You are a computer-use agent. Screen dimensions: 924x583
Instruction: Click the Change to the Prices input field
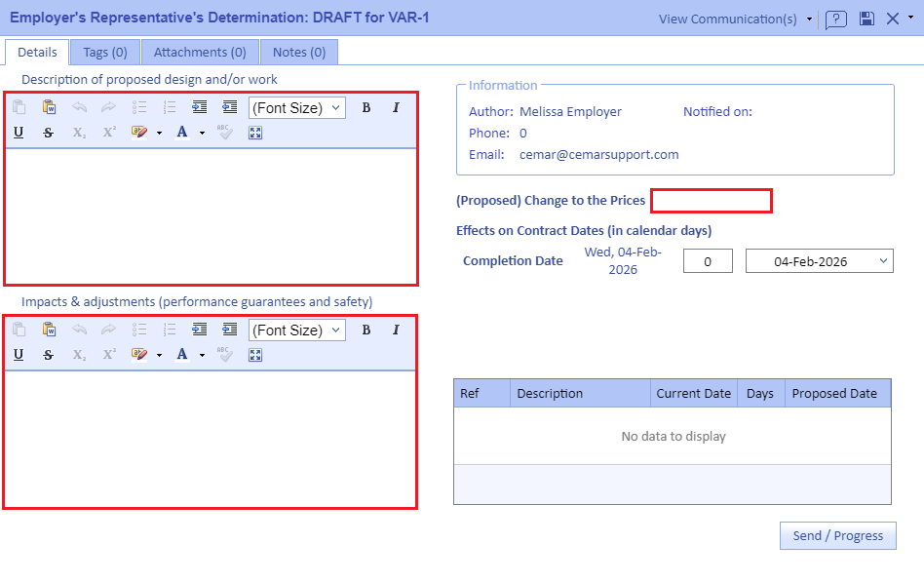click(712, 201)
